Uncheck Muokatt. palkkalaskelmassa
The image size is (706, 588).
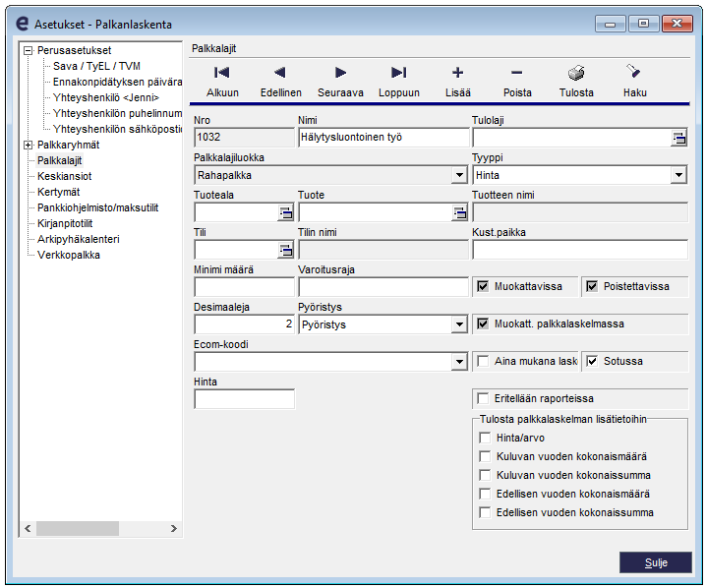coord(483,323)
